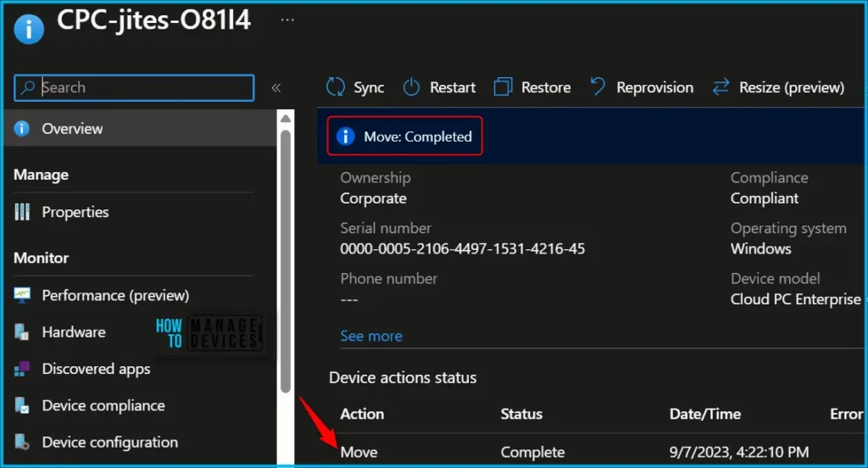Click the serial number 0000-0005-2106-4497-1531-4216-45
This screenshot has width=868, height=468.
click(462, 248)
